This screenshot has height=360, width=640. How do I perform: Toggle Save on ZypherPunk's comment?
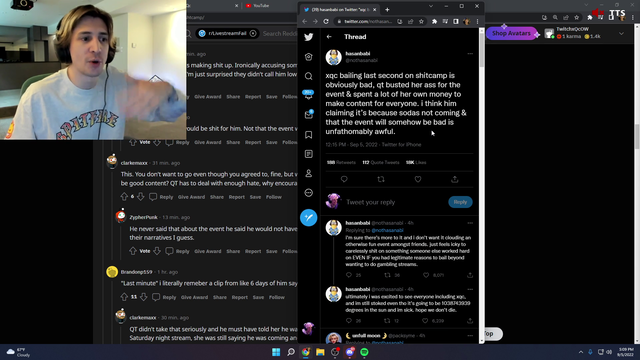pyautogui.click(x=271, y=251)
